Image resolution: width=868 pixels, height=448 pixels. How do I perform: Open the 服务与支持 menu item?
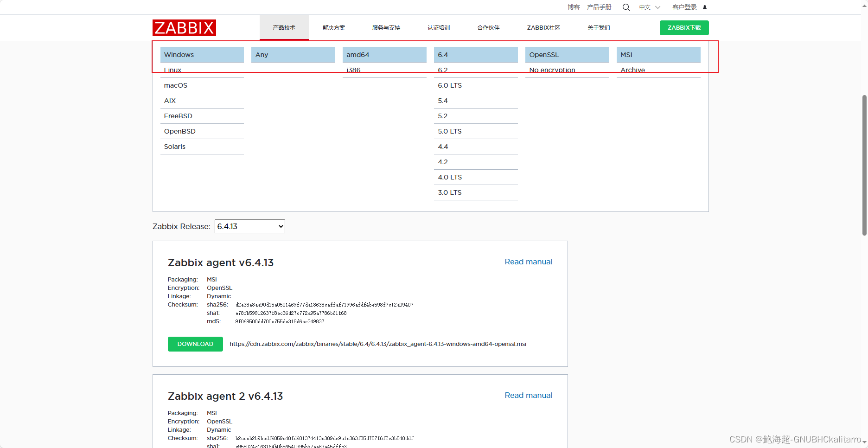point(386,28)
